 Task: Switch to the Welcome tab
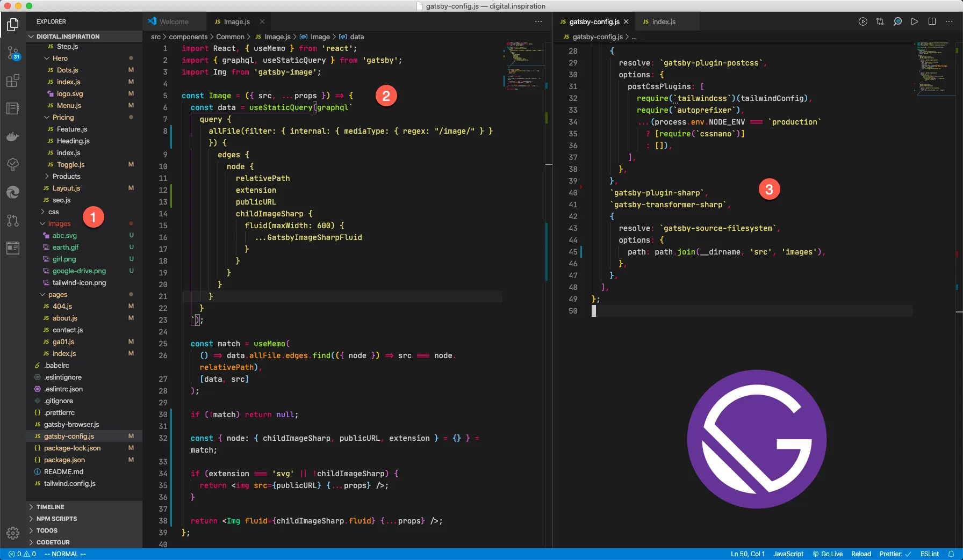[x=174, y=21]
